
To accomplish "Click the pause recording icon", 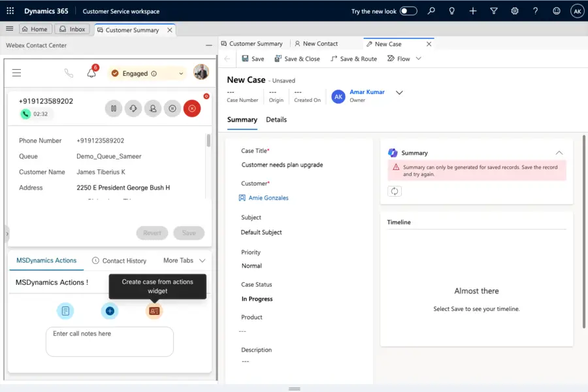I will (172, 108).
